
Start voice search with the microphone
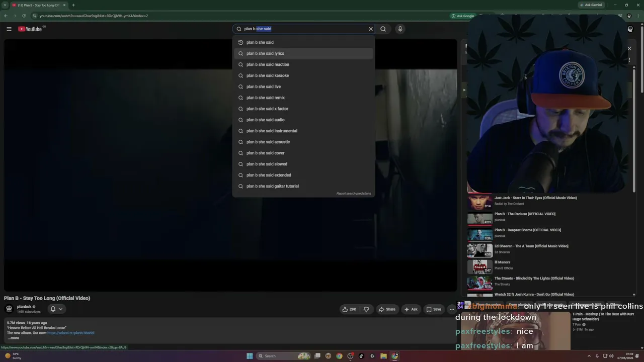400,29
